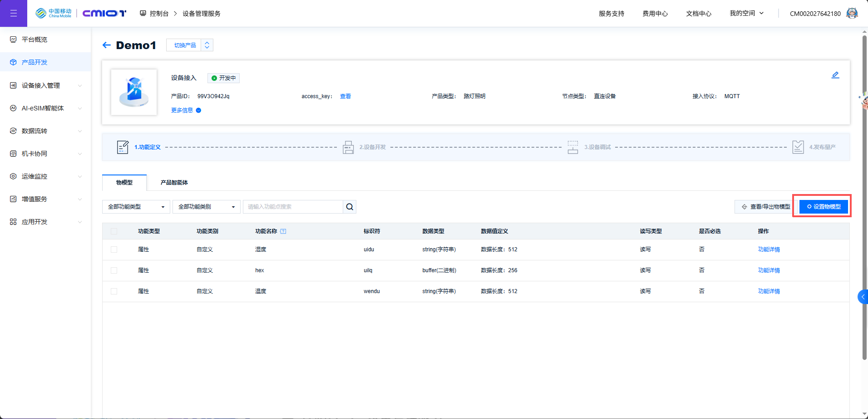Open 文档中心 in top menu
This screenshot has height=419, width=868.
click(x=699, y=14)
